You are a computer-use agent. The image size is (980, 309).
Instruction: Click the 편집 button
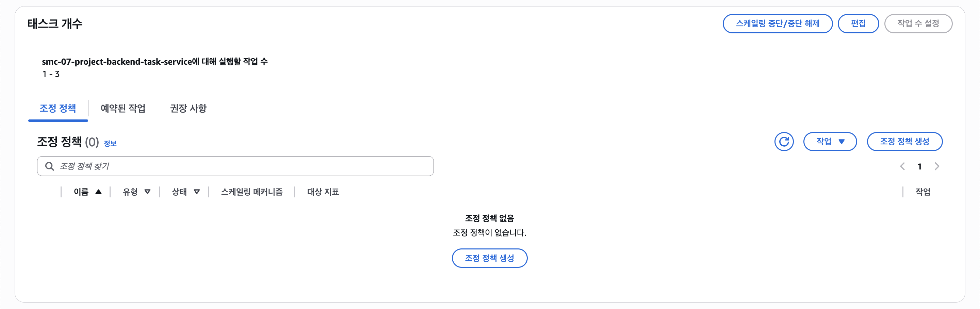pyautogui.click(x=858, y=23)
